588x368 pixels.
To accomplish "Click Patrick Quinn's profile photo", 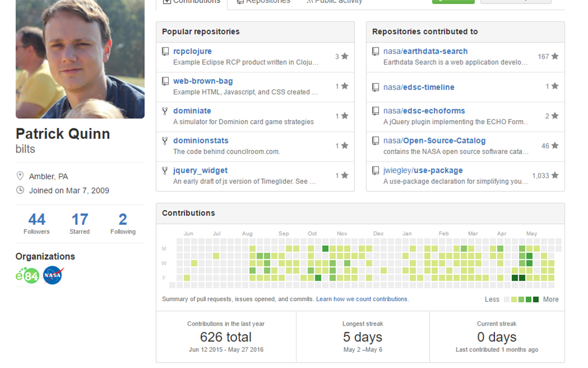I will pos(79,59).
